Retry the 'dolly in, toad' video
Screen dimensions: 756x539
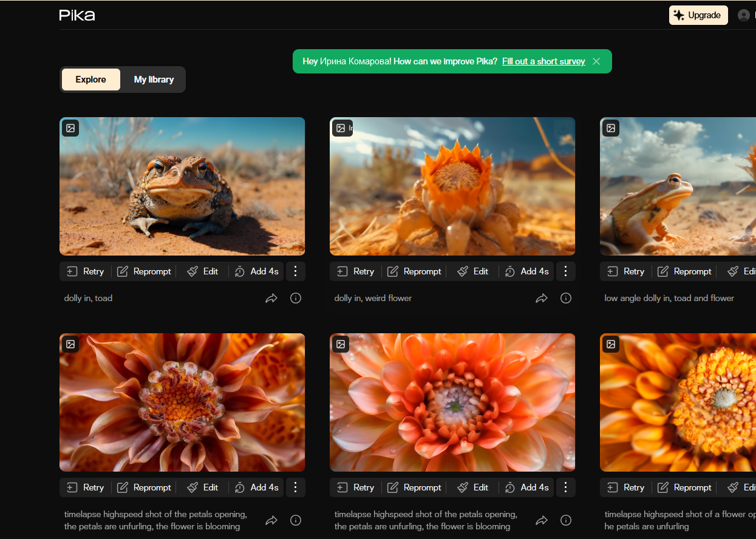point(86,271)
